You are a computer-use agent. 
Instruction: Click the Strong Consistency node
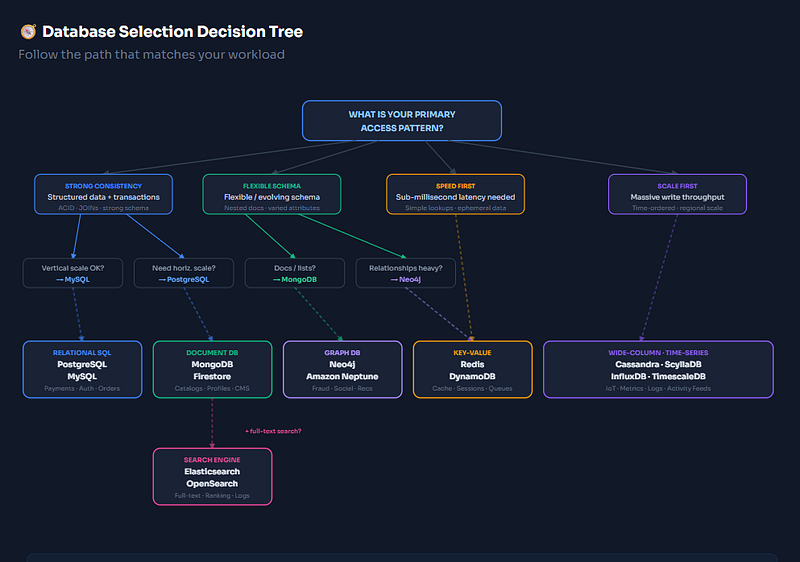(x=104, y=194)
